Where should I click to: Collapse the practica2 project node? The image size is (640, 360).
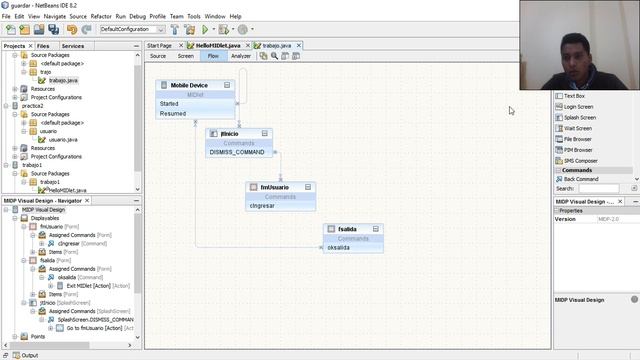[x=6, y=106]
